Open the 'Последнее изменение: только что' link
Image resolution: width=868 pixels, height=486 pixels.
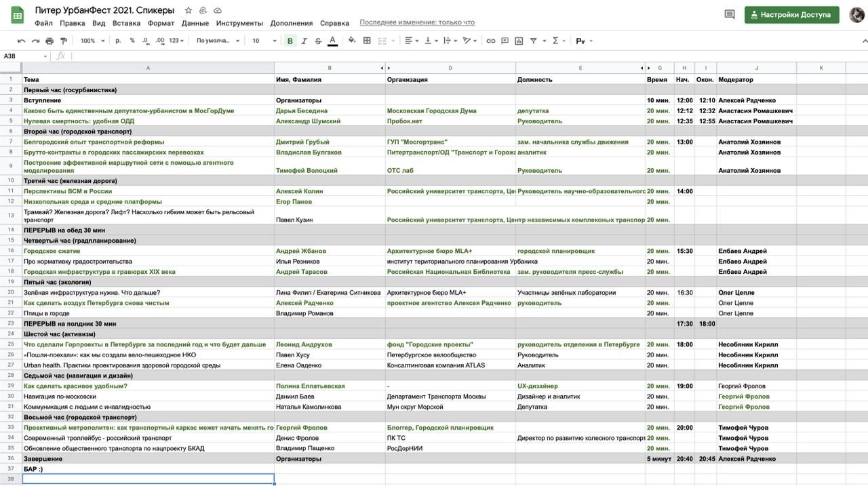pos(417,22)
